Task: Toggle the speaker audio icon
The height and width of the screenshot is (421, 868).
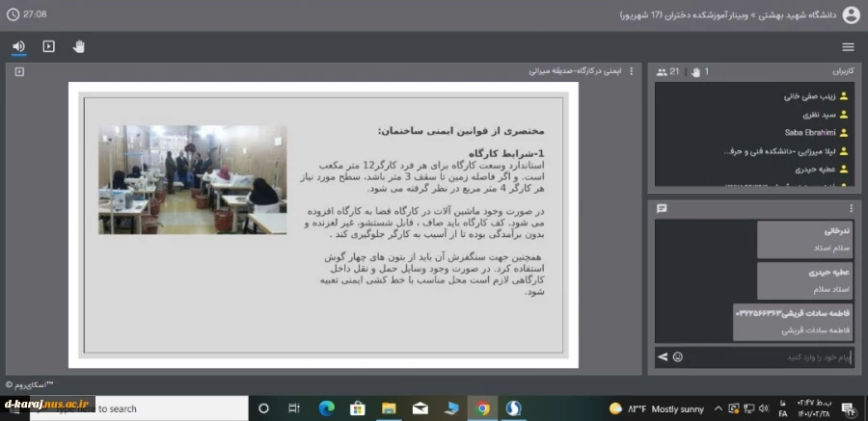Action: coord(19,46)
